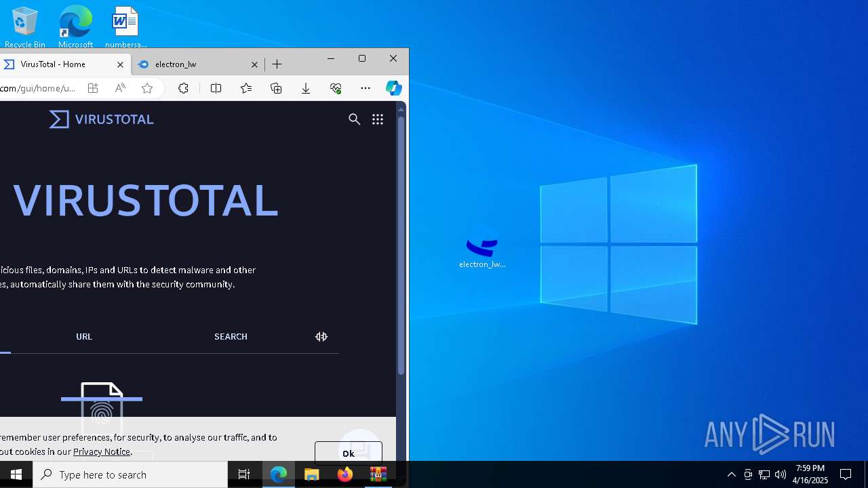Open Browser essentials heart icon
Image resolution: width=868 pixels, height=488 pixels.
click(x=336, y=88)
